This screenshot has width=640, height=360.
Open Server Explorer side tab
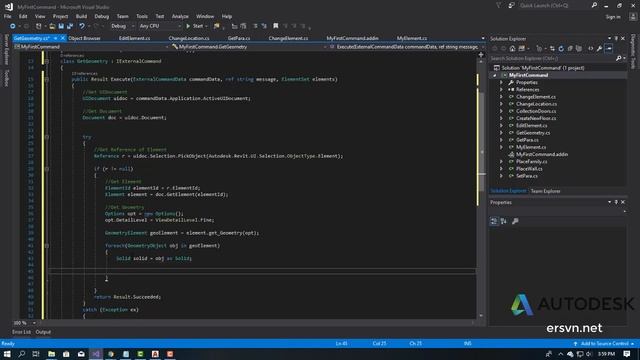[6, 49]
